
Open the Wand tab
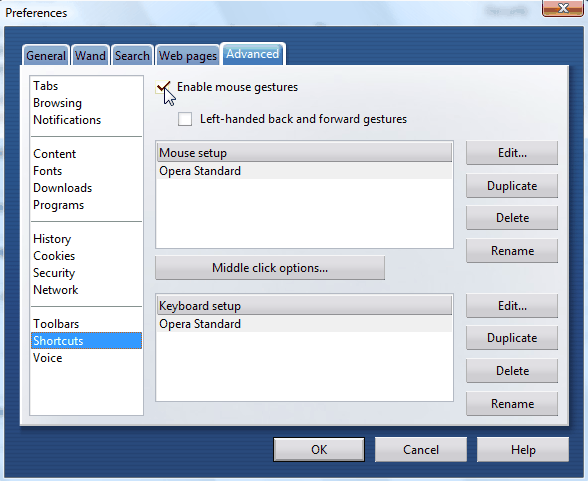click(90, 56)
